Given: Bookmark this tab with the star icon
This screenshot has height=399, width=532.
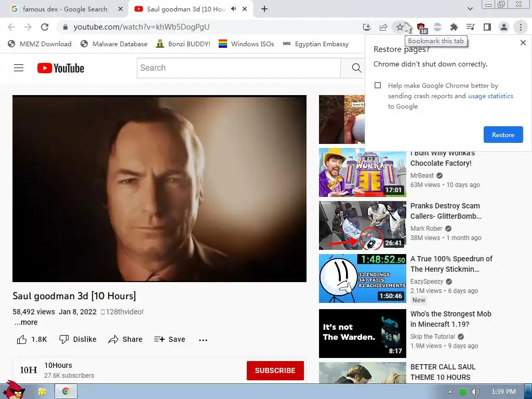Looking at the screenshot, I should pos(400,27).
